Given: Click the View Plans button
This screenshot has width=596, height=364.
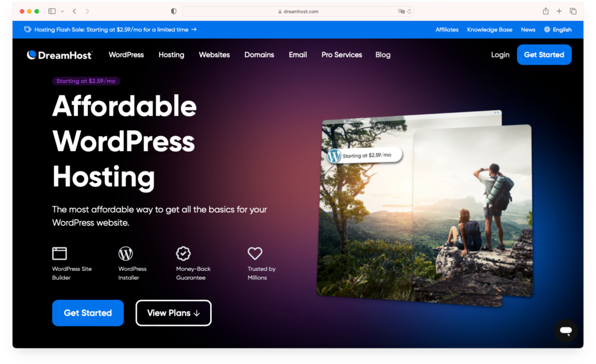Looking at the screenshot, I should (173, 313).
